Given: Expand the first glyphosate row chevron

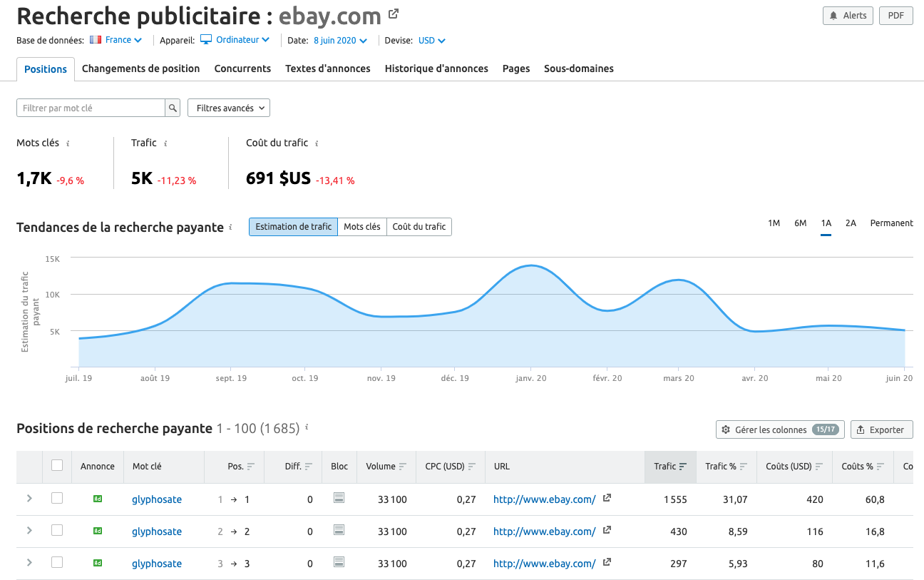Looking at the screenshot, I should [x=29, y=498].
